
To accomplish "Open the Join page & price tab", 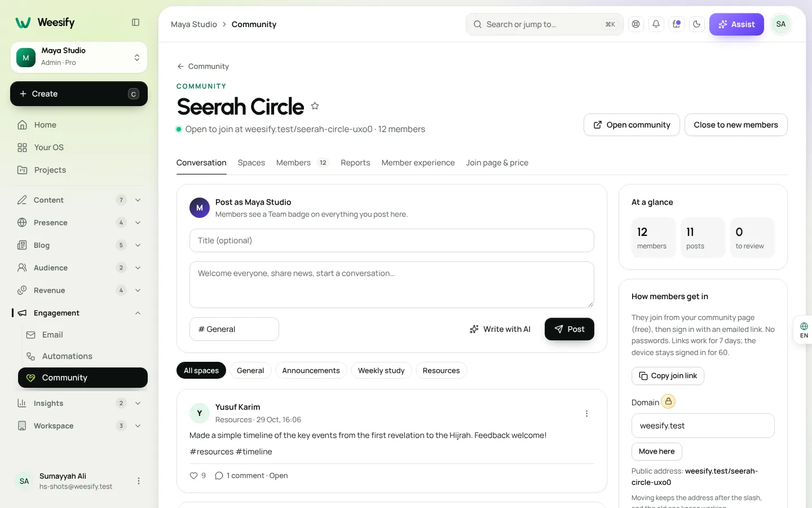I will point(497,163).
